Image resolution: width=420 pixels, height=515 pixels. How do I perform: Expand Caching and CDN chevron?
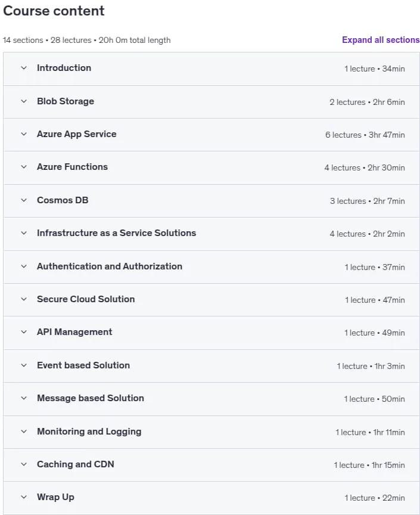24,464
